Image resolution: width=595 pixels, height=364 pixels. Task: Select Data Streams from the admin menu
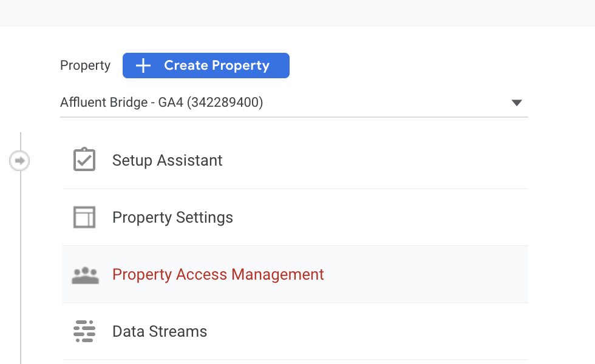point(159,331)
